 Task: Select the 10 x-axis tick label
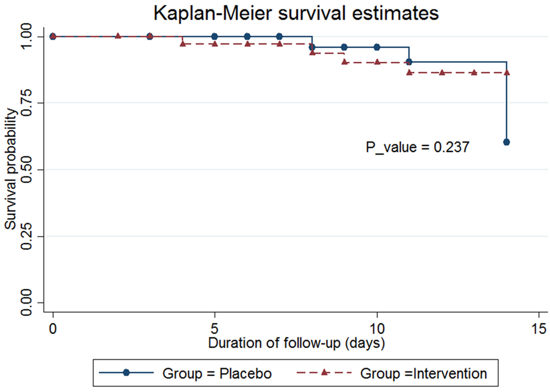pos(377,328)
